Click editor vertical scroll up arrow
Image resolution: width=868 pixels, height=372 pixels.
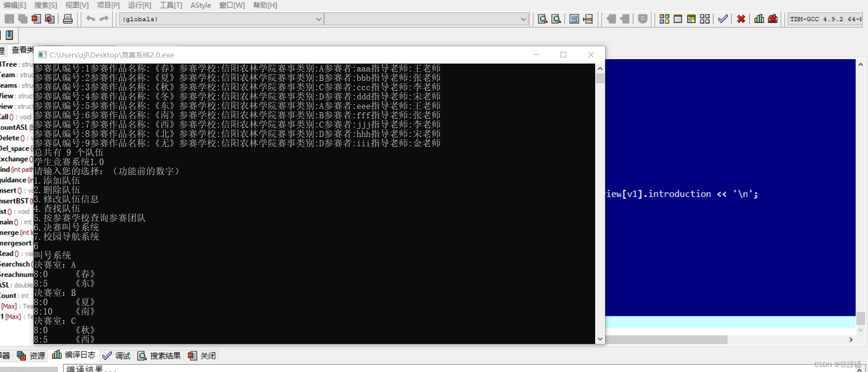[861, 64]
